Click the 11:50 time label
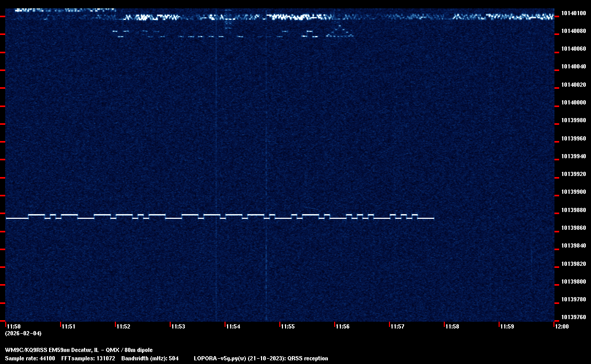Image resolution: width=591 pixels, height=364 pixels. click(13, 326)
